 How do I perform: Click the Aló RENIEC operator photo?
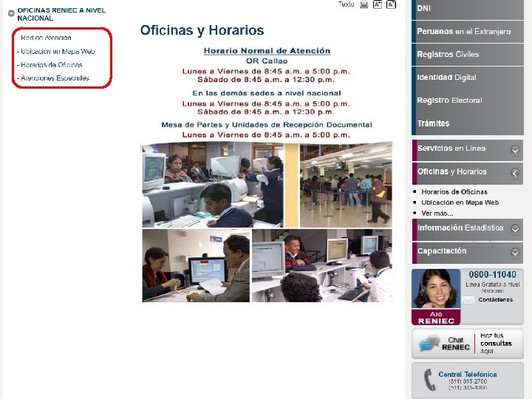coord(436,289)
